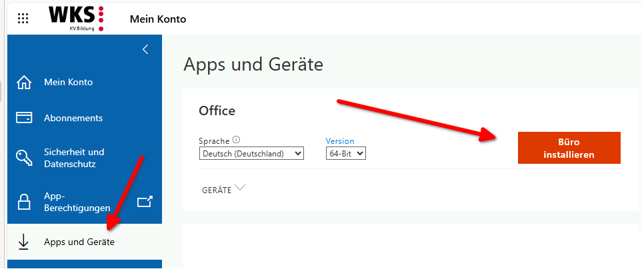
Task: Open the app launcher grid icon
Action: click(x=23, y=18)
